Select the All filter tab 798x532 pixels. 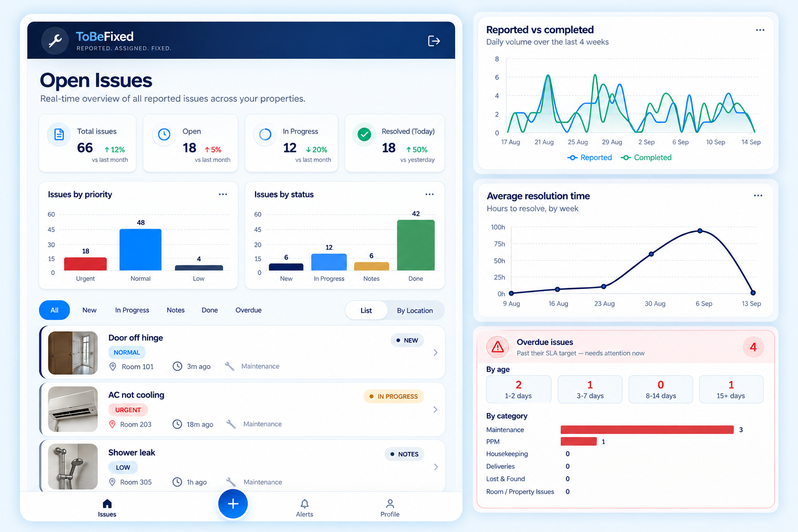pyautogui.click(x=55, y=310)
